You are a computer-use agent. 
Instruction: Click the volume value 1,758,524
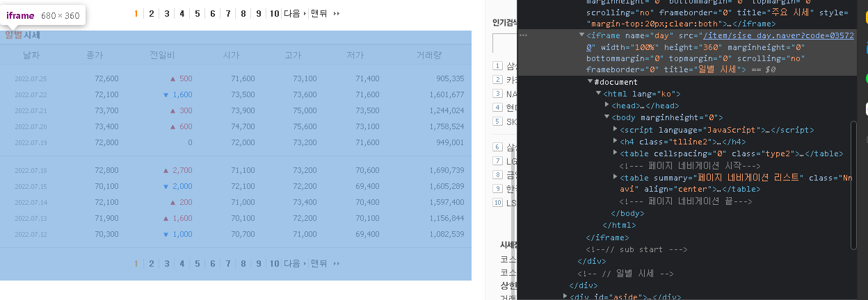447,127
